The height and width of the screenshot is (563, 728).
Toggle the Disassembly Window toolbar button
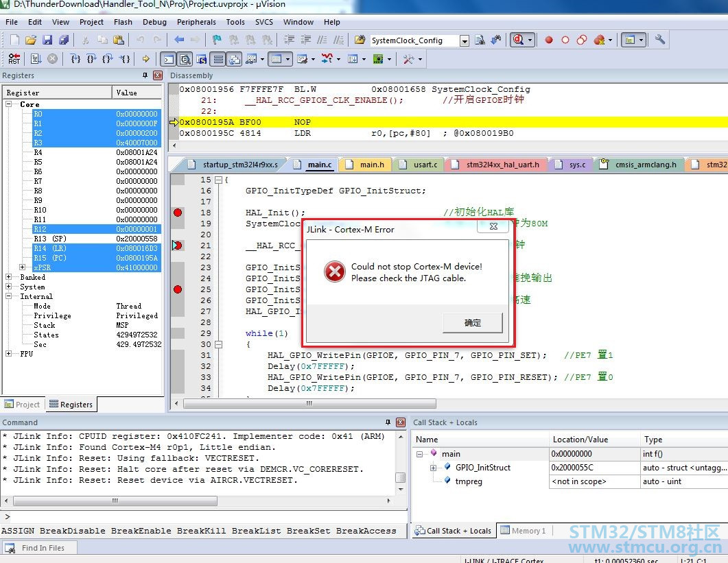click(185, 60)
